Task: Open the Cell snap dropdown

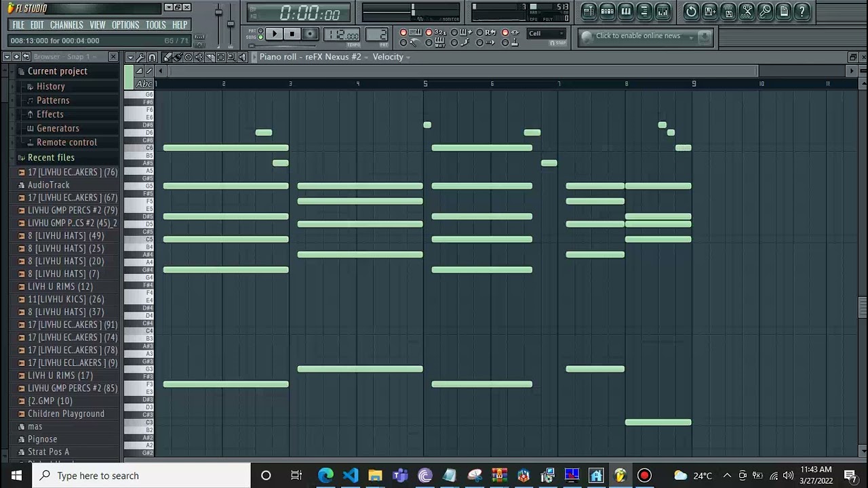Action: [546, 33]
